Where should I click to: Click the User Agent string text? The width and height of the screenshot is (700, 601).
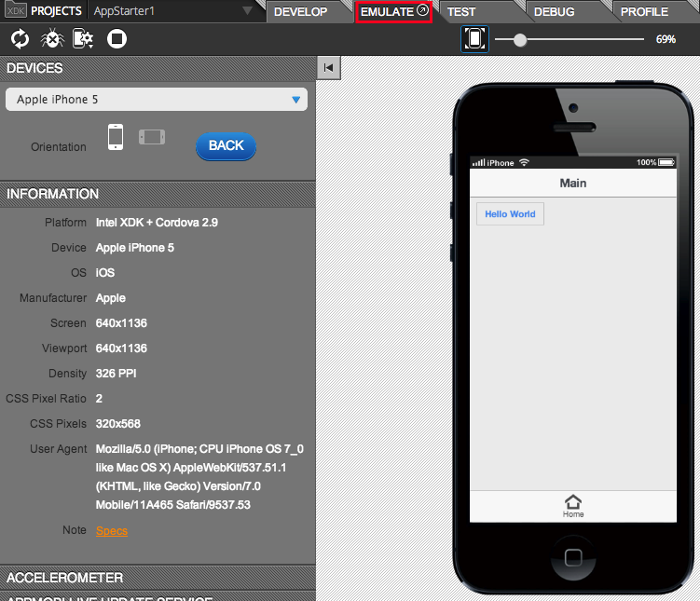click(199, 477)
